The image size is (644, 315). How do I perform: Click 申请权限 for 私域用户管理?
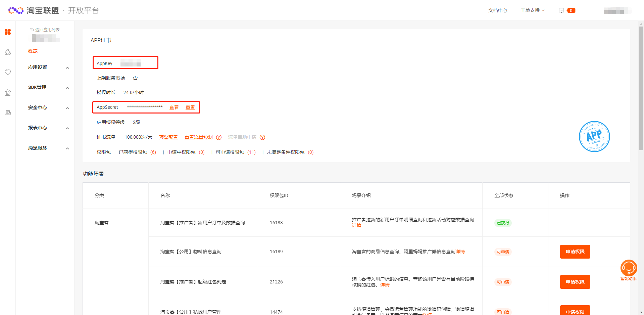pyautogui.click(x=575, y=310)
